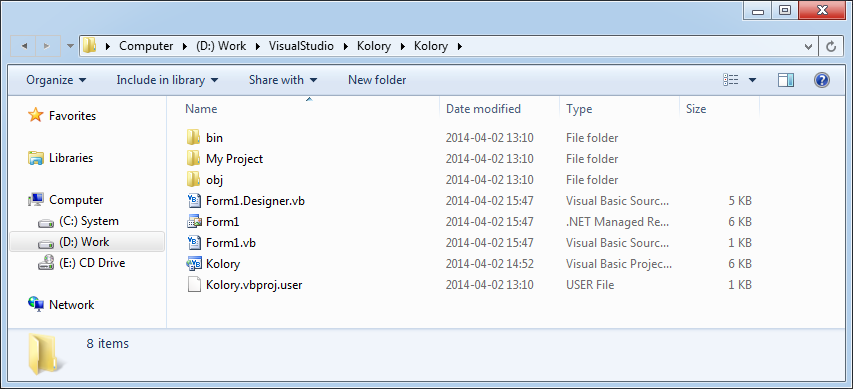Select Libraries in the navigation pane
The image size is (853, 389).
pyautogui.click(x=71, y=158)
